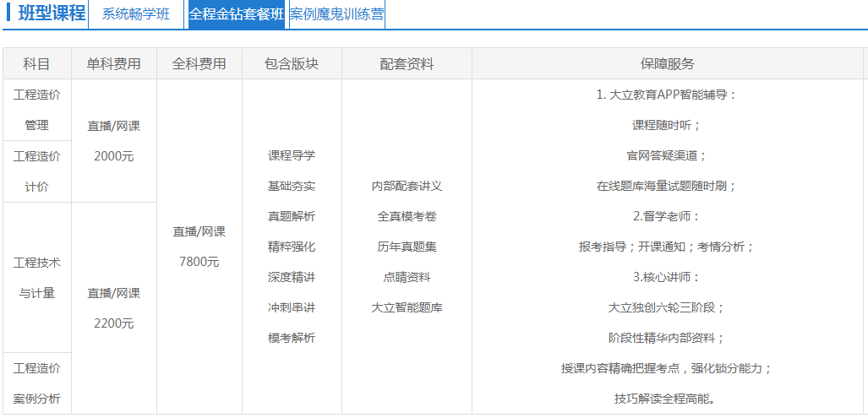Screen dimensions: 868x418
Task: Click 精粹强化 in included modules
Action: click(292, 247)
